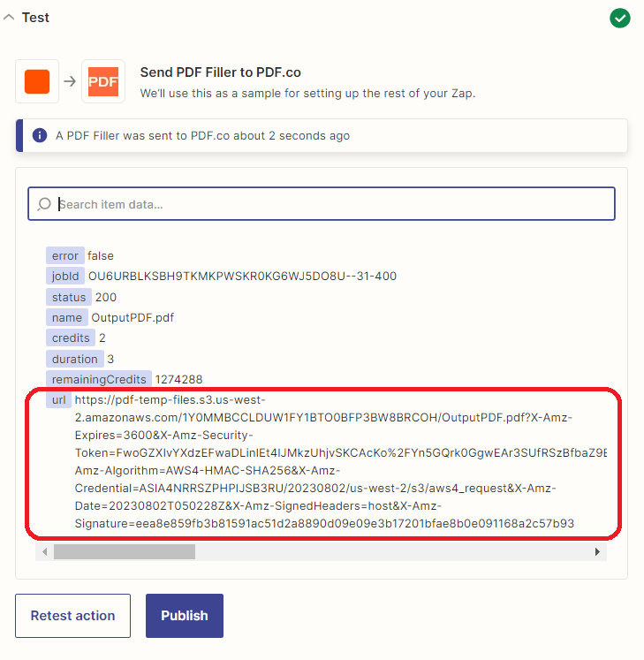This screenshot has height=660, width=644.
Task: Select the url field label
Action: pos(58,400)
